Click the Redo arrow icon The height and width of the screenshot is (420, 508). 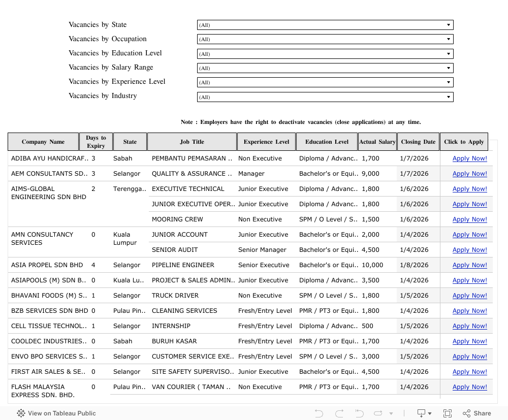(x=339, y=413)
